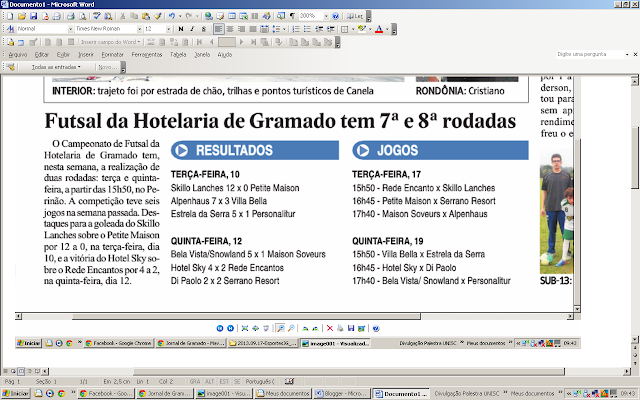Toggle show/hide paragraph marks

click(292, 16)
